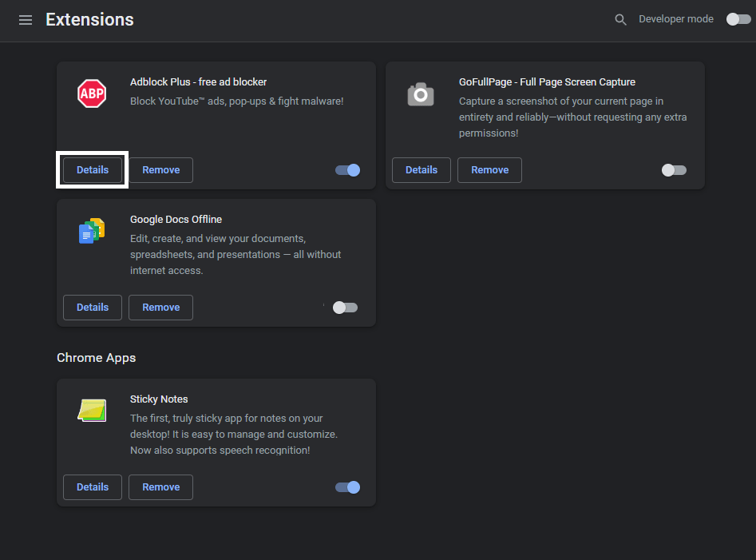
Task: Click the 'Developer mode' label
Action: 676,19
